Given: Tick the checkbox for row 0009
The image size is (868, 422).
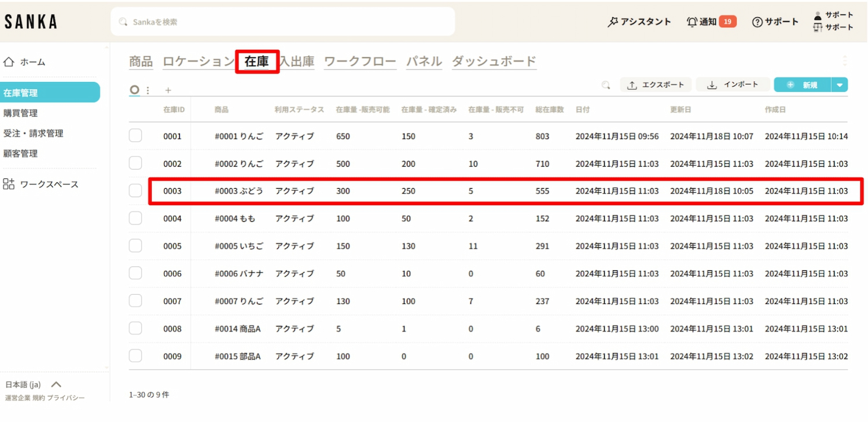Looking at the screenshot, I should 135,356.
